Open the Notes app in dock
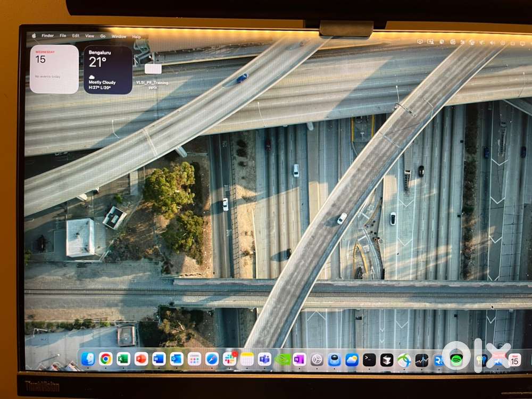The height and width of the screenshot is (399, 532). click(x=247, y=360)
